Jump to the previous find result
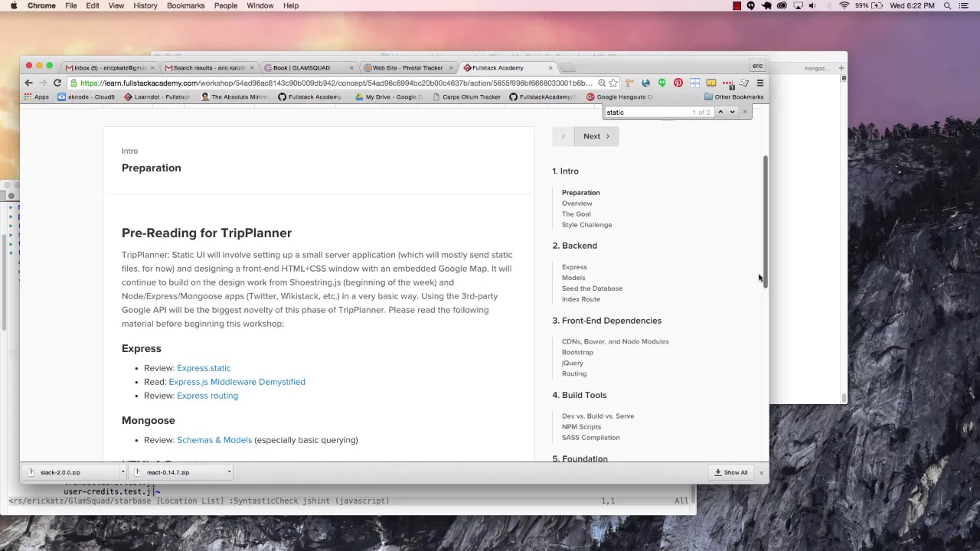 [x=720, y=112]
